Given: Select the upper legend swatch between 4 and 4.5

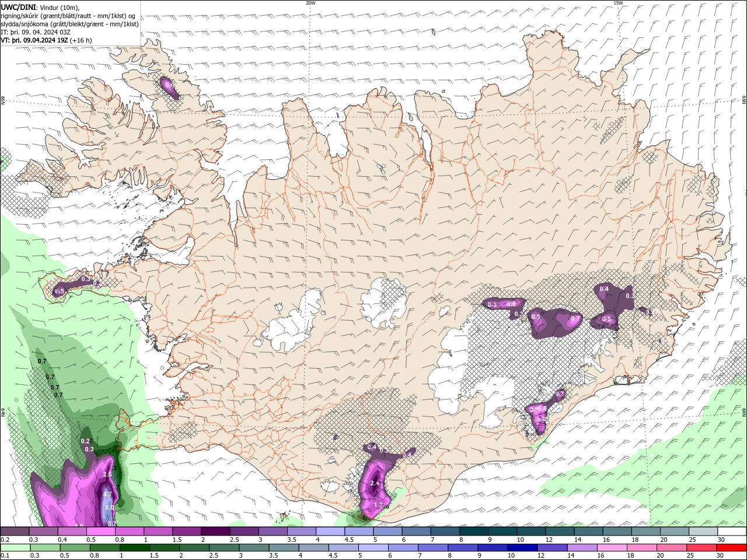Looking at the screenshot, I should click(x=330, y=531).
